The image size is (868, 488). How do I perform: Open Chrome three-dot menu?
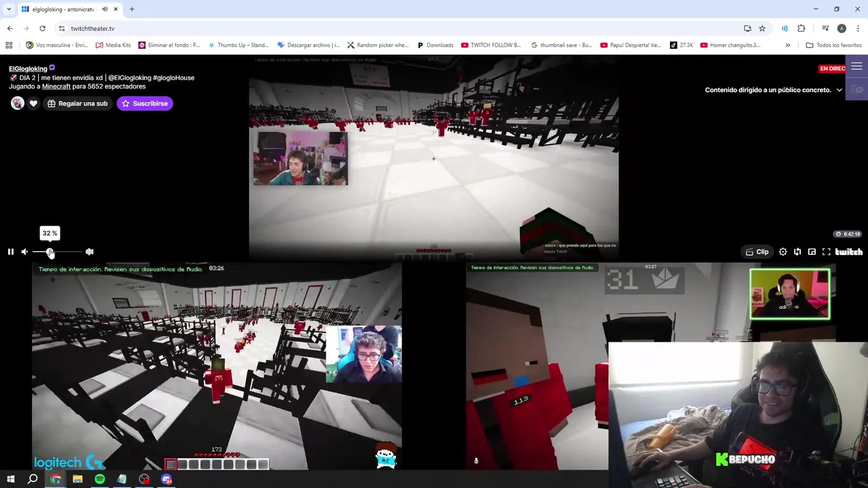click(x=859, y=28)
